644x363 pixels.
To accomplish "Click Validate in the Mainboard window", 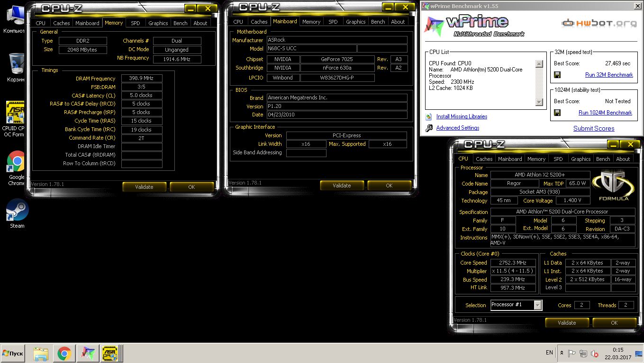I will pyautogui.click(x=342, y=186).
